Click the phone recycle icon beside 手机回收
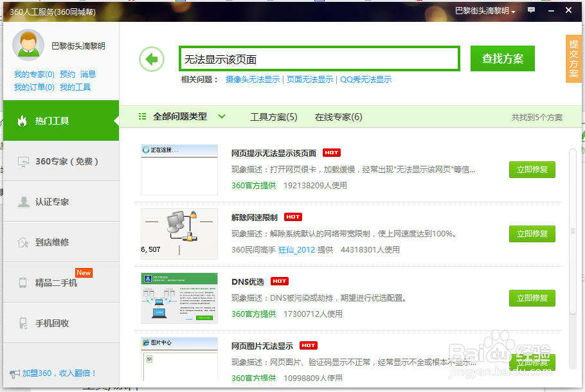The image size is (585, 392). point(23,323)
